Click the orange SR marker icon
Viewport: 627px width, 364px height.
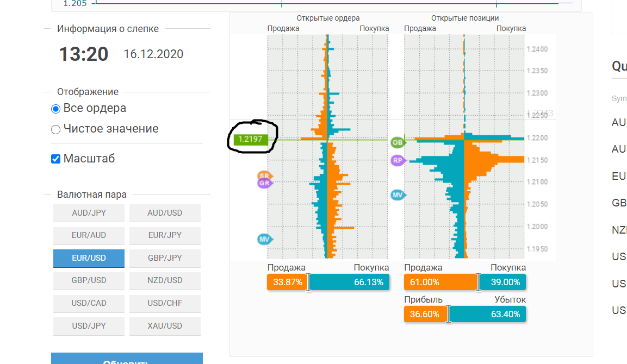tap(264, 175)
